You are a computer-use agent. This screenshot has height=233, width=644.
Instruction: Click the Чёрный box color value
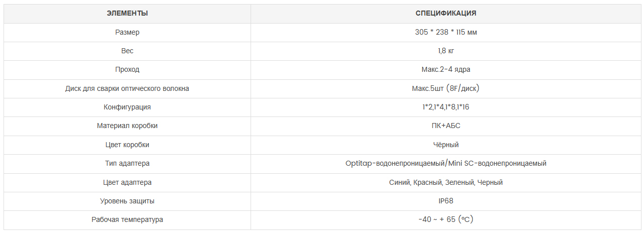(446, 145)
